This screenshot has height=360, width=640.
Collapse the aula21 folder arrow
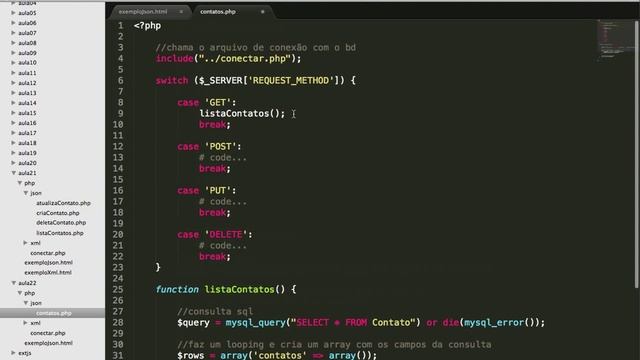coord(13,173)
